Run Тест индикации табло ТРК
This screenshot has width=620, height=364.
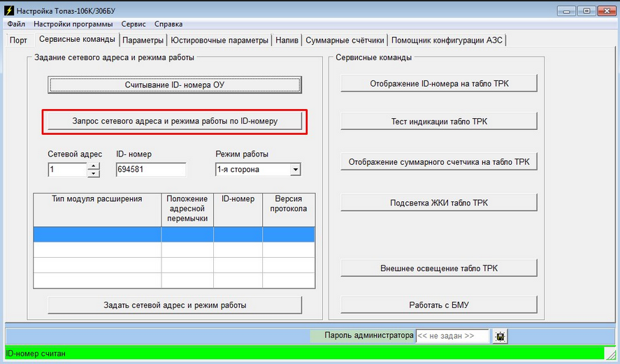439,122
